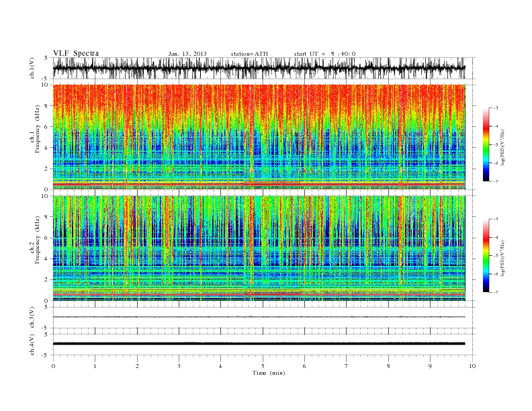Click the "-7" label on ch.2 color bar
This screenshot has height=411, width=532.
click(x=496, y=292)
